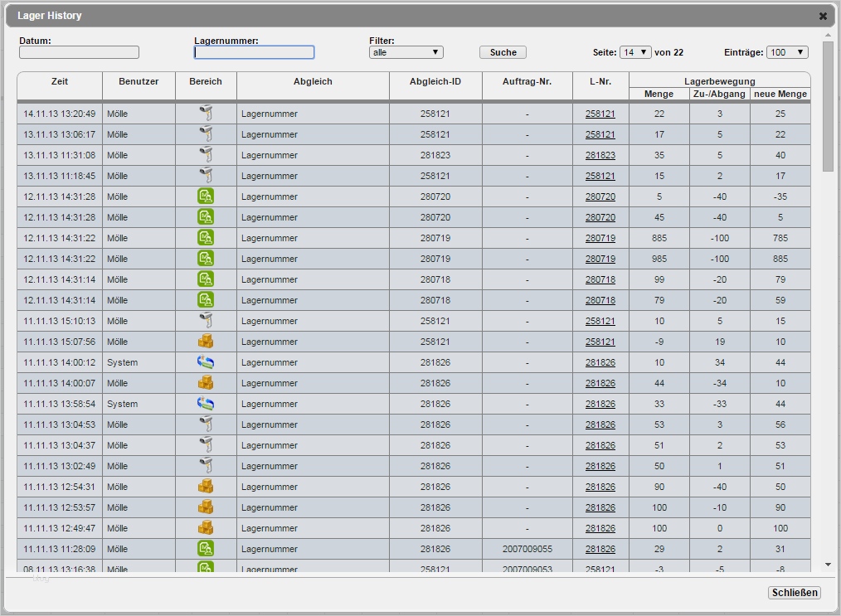Select the green clipboard icon beside Abgleich 280720
Viewport: 841px width, 616px height.
(206, 196)
